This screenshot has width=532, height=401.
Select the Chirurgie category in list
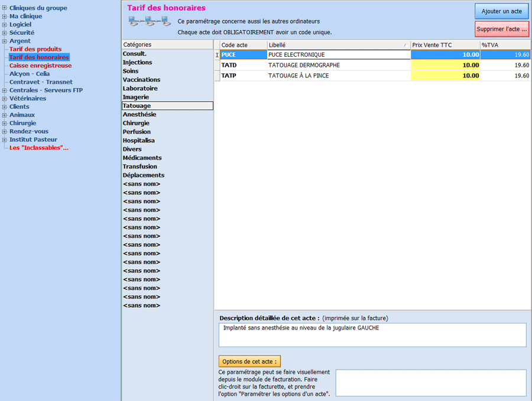click(x=136, y=123)
